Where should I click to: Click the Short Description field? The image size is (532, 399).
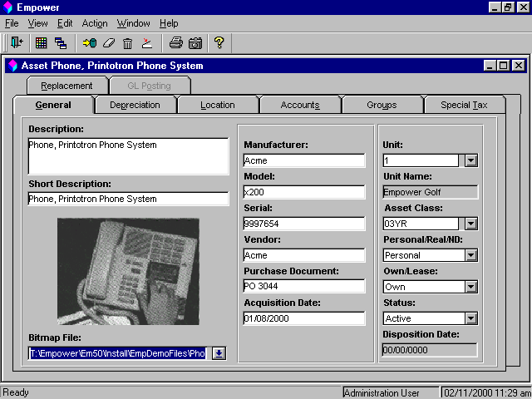128,199
